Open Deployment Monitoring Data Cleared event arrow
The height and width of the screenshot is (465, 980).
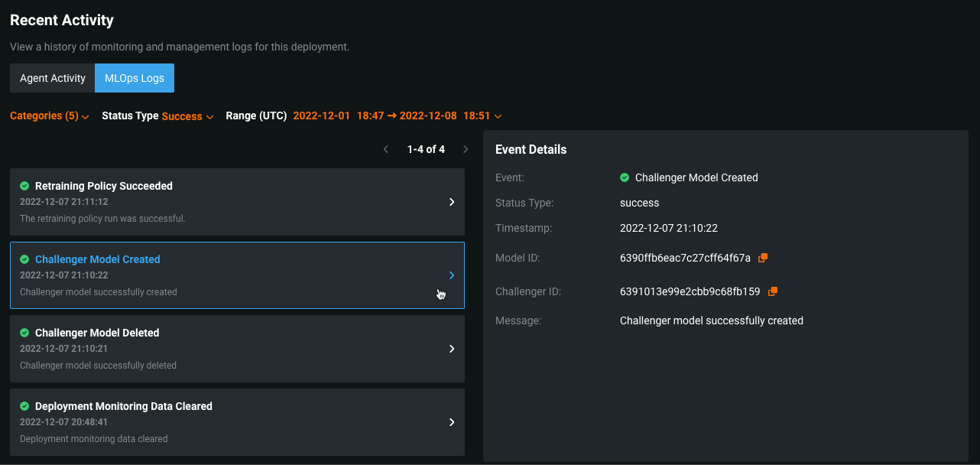452,422
